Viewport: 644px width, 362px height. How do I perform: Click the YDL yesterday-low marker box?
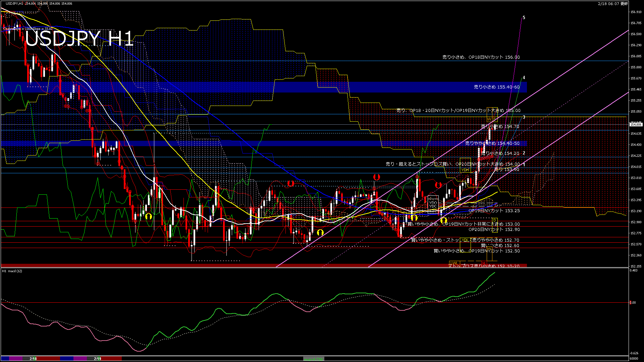(x=465, y=240)
